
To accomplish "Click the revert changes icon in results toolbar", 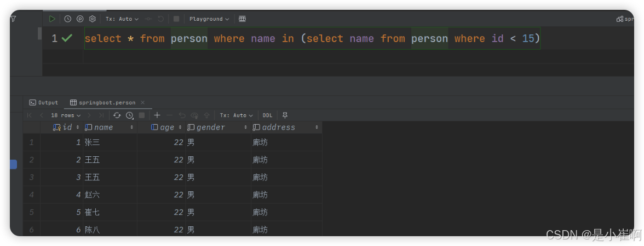I will [182, 115].
